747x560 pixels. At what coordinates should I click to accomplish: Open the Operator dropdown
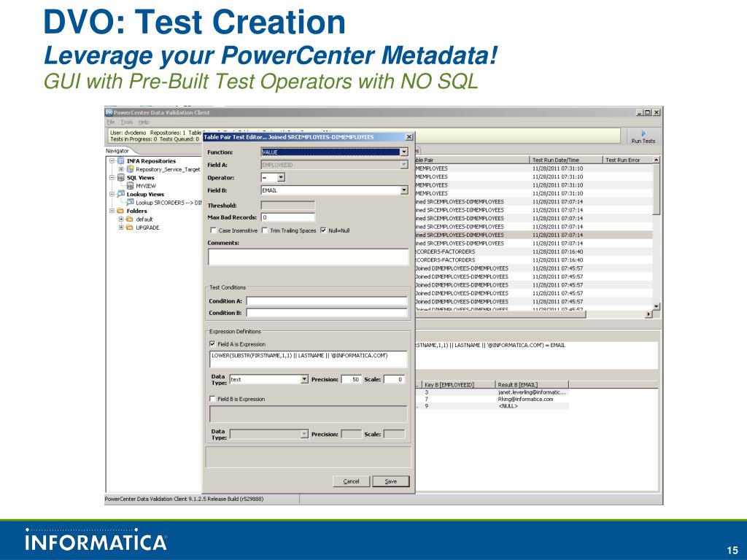(281, 178)
